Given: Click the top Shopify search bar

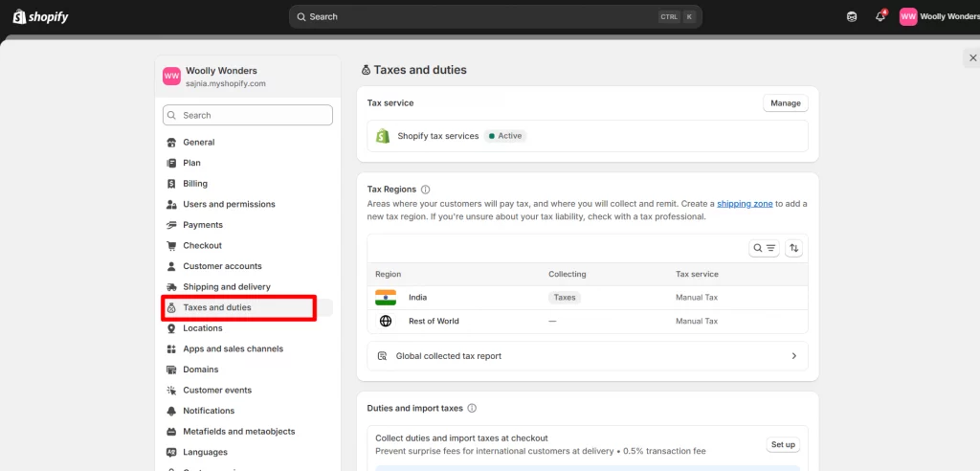Looking at the screenshot, I should tap(495, 17).
